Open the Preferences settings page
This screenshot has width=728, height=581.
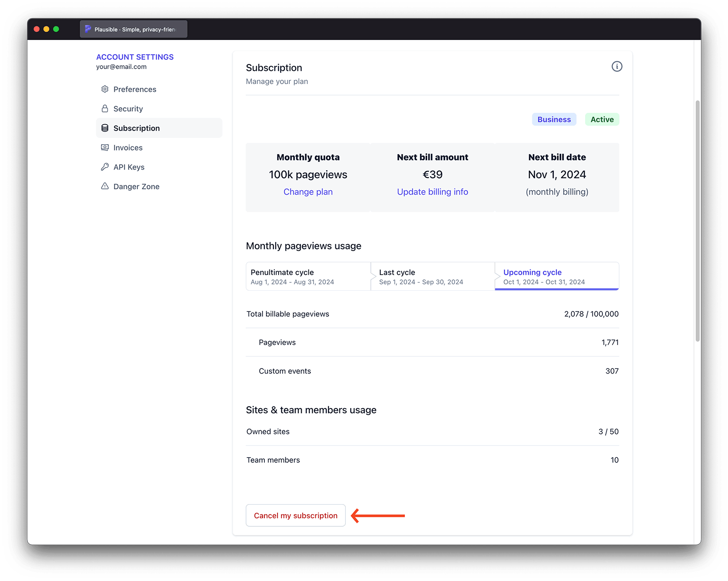tap(135, 89)
